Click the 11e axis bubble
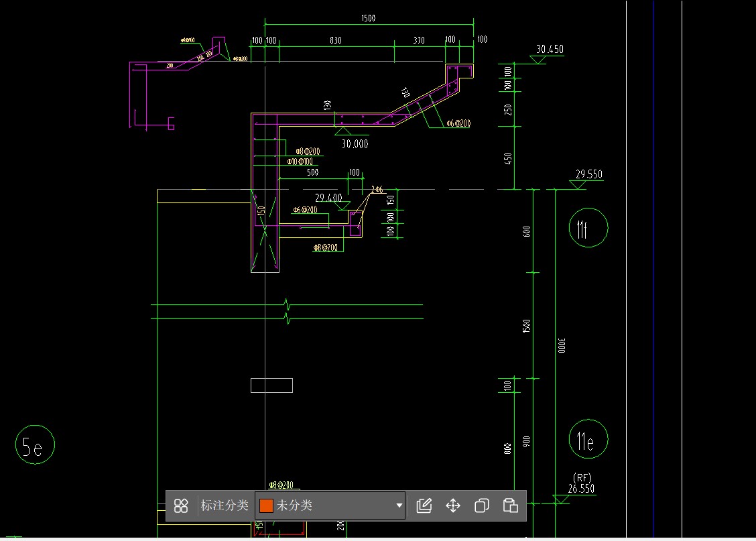The image size is (756, 541). 588,439
